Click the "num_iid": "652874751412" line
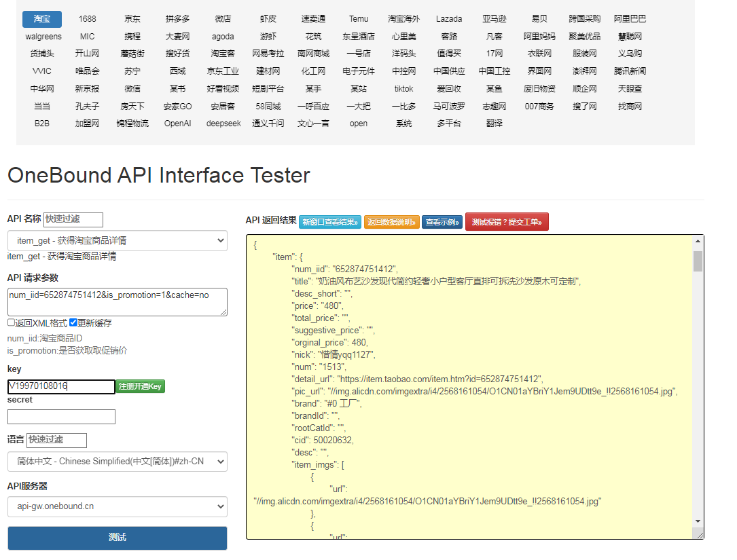Screen dimensions: 737x560 (x=344, y=269)
